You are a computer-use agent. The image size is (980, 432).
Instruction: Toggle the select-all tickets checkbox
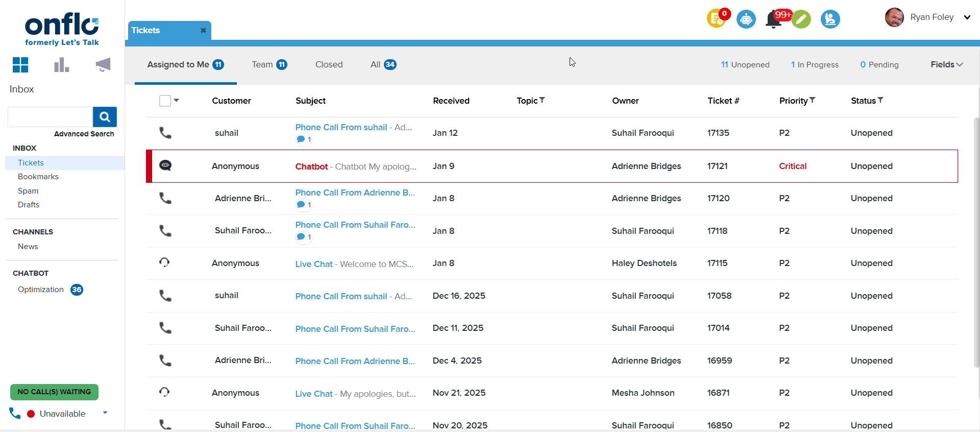click(165, 101)
